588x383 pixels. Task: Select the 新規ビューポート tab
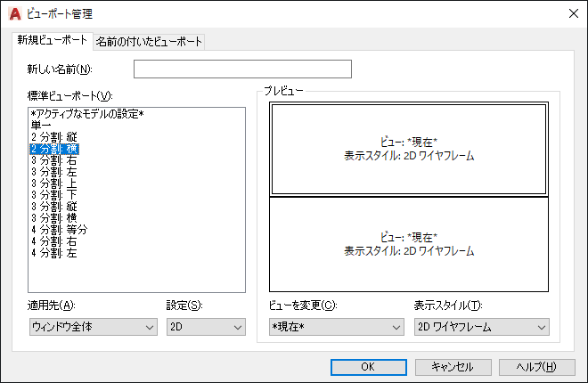(53, 40)
